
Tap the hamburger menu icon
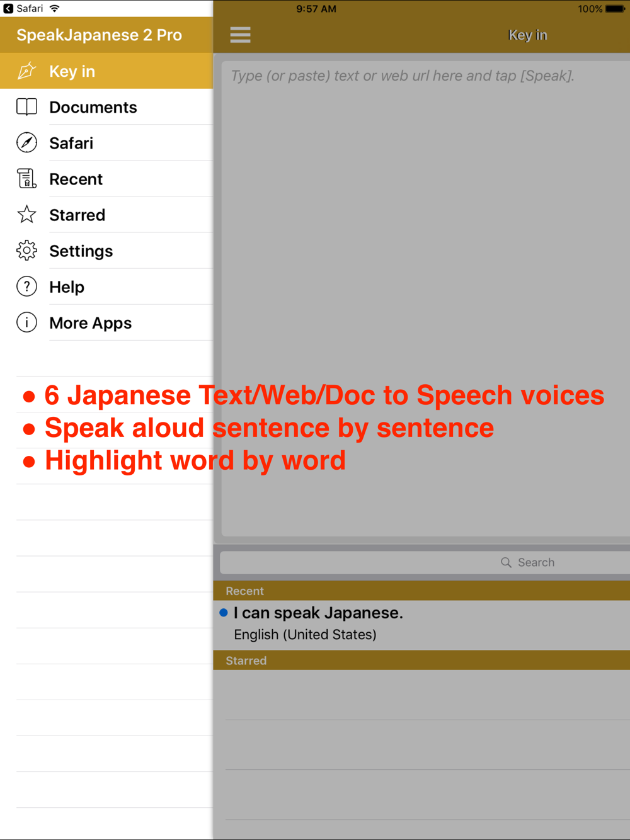[240, 35]
